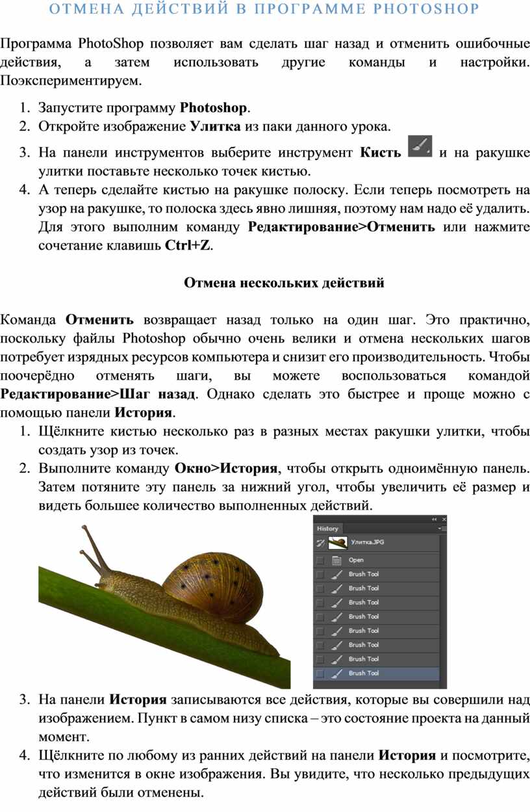The image size is (530, 812).
Task: Click the document icon of the Open history state
Action: pyautogui.click(x=336, y=560)
